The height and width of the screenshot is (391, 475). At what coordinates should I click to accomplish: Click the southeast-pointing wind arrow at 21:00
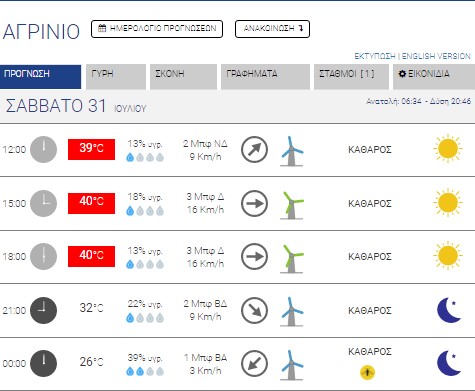tap(254, 311)
